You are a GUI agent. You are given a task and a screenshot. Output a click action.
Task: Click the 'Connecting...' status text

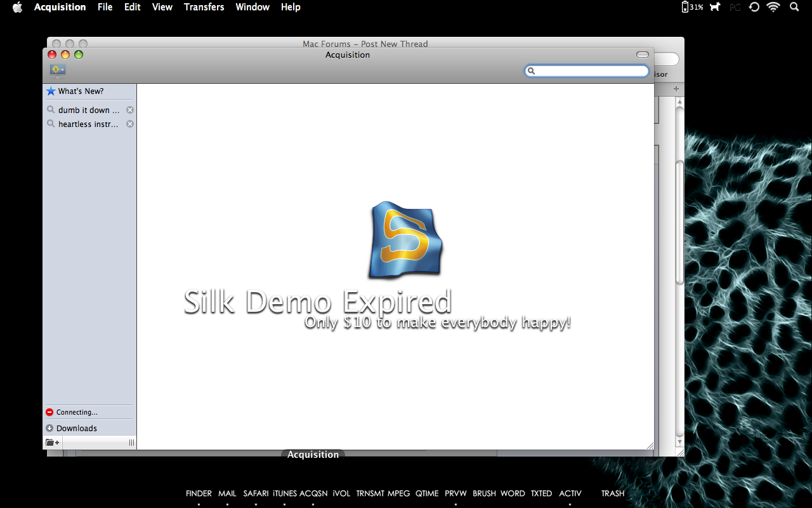click(x=77, y=412)
